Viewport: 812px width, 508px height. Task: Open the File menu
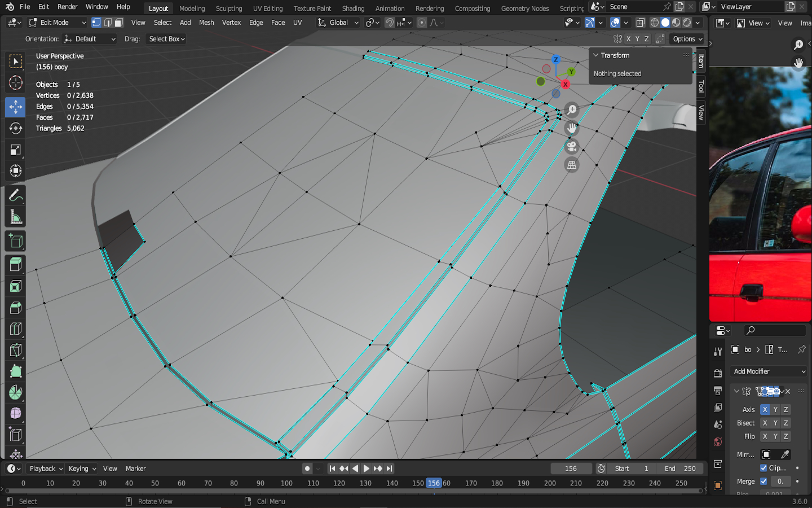25,7
